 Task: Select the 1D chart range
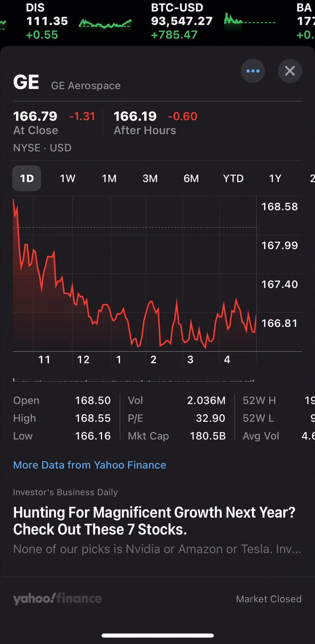click(27, 178)
